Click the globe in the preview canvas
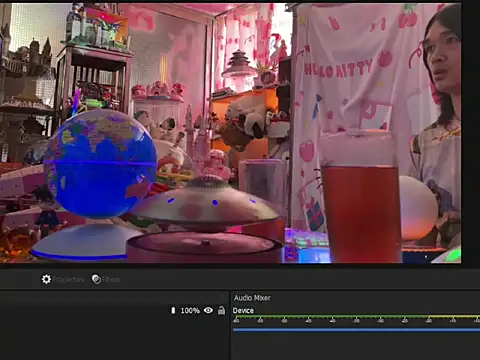 [100, 164]
